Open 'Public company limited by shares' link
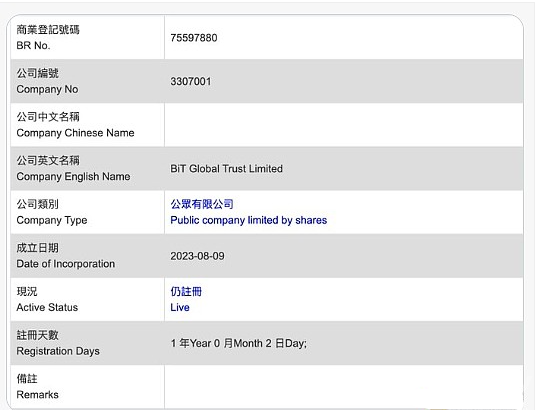This screenshot has height=410, width=536. click(249, 220)
